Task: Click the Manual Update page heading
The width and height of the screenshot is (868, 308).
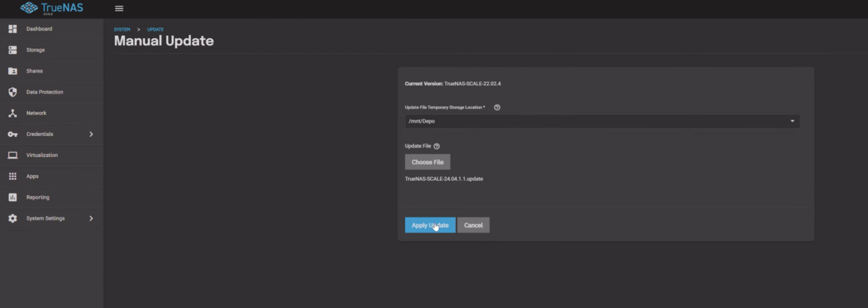Action: pyautogui.click(x=164, y=41)
